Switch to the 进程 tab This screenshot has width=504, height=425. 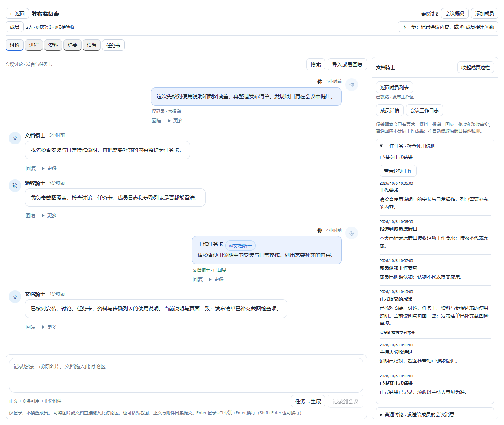click(x=34, y=45)
